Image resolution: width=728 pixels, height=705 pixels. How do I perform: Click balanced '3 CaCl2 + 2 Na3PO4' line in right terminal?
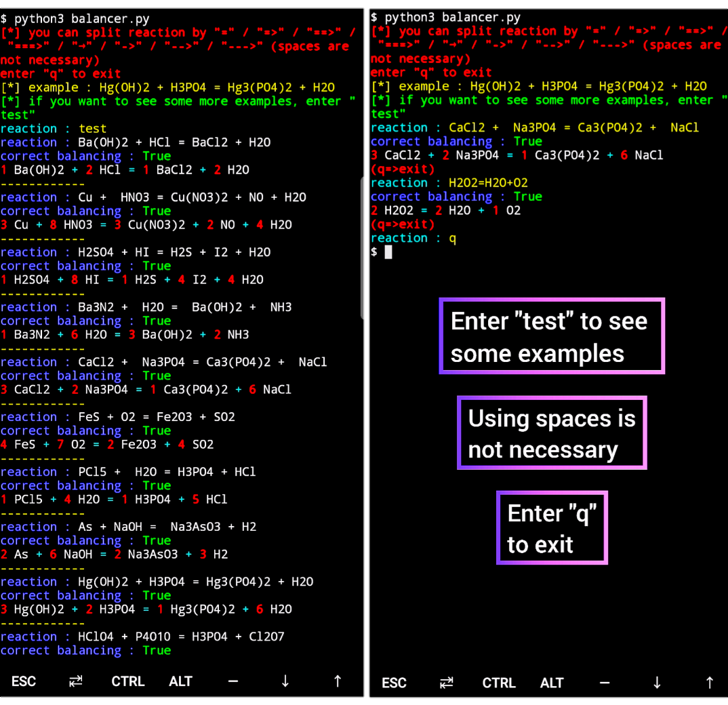(x=517, y=155)
